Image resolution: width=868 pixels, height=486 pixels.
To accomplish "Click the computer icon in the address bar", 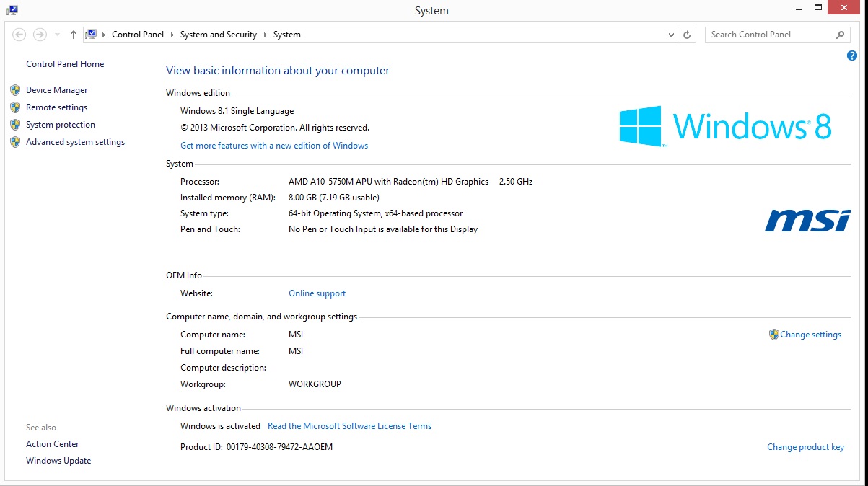I will point(92,35).
